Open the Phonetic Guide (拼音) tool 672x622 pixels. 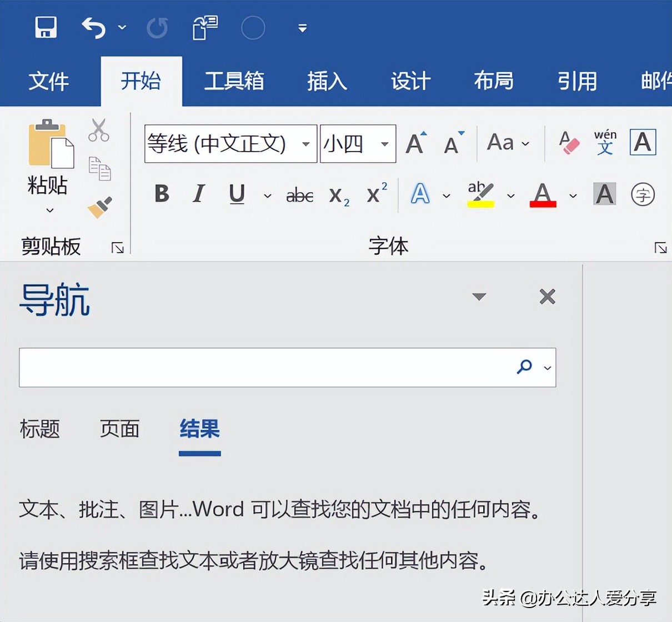[x=605, y=142]
